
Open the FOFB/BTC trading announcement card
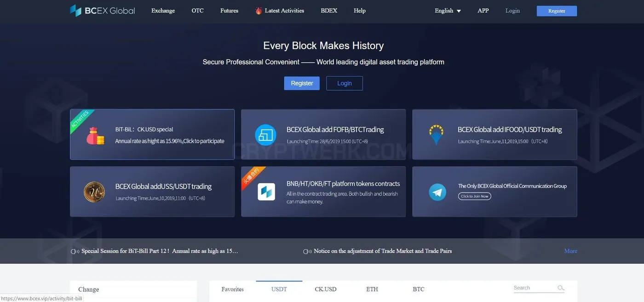tap(323, 134)
